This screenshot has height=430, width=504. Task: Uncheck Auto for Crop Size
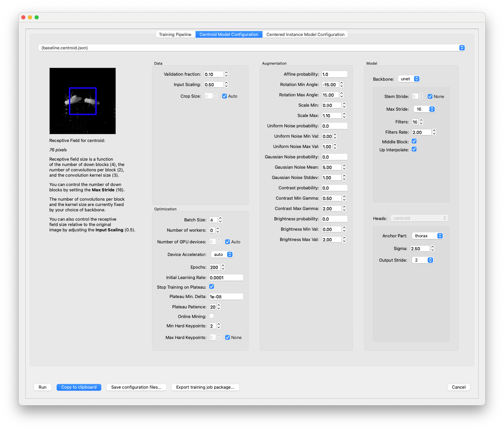click(225, 96)
